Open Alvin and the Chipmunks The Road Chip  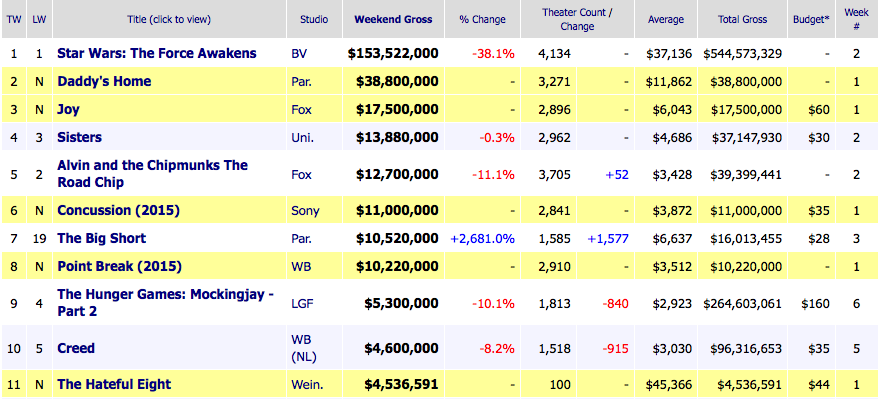[x=152, y=174]
